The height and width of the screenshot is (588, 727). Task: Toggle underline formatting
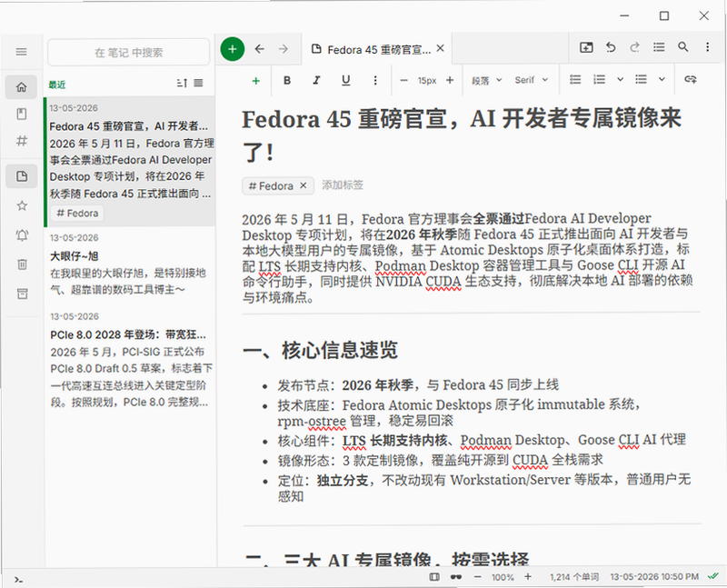(x=346, y=80)
